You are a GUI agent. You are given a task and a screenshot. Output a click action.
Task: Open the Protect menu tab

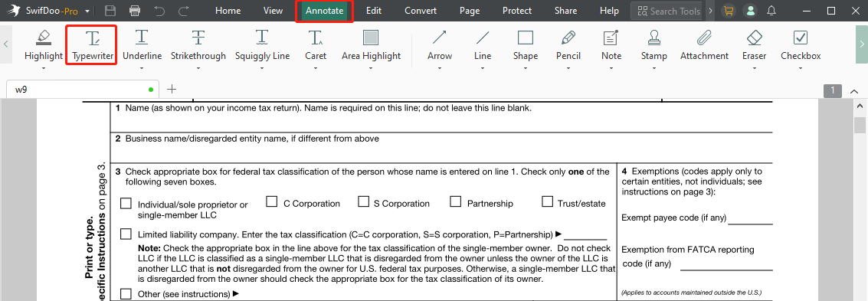[517, 11]
